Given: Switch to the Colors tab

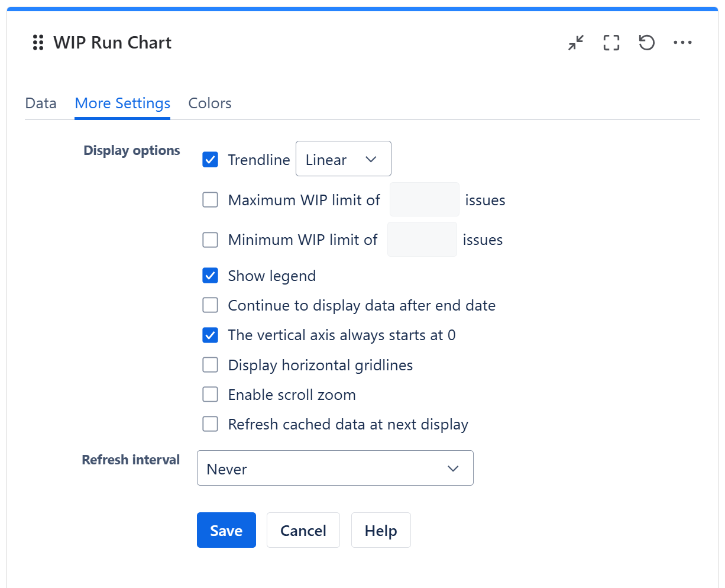Looking at the screenshot, I should pos(209,104).
